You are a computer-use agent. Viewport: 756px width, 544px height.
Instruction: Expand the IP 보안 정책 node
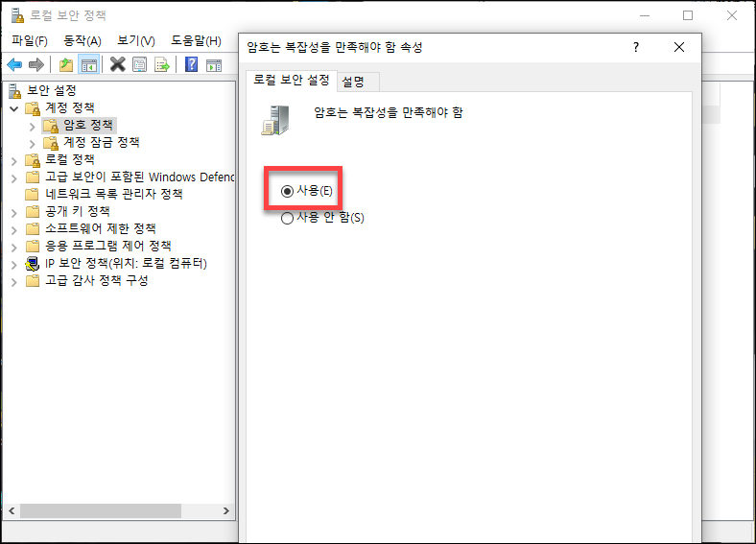(14, 265)
